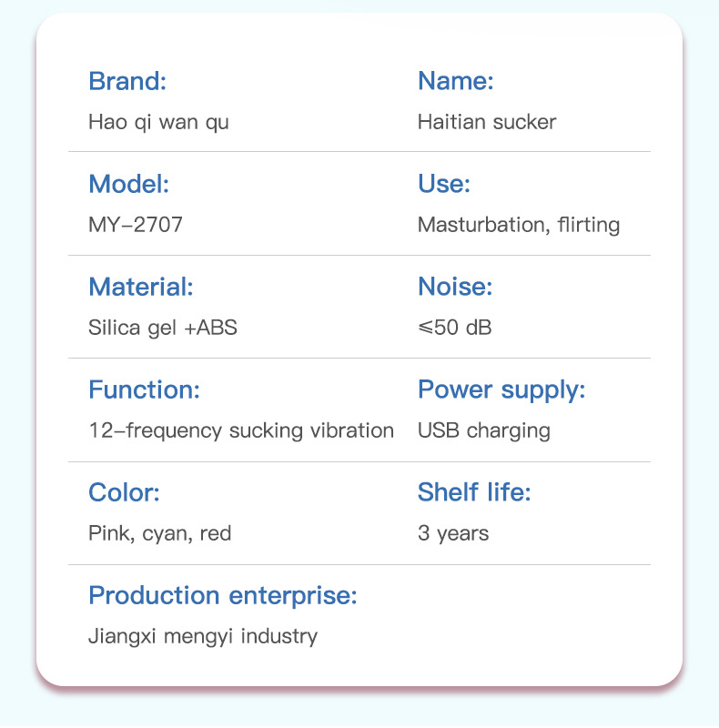Click the "Shelf life:" heading label
The width and height of the screenshot is (719, 728).
(473, 493)
